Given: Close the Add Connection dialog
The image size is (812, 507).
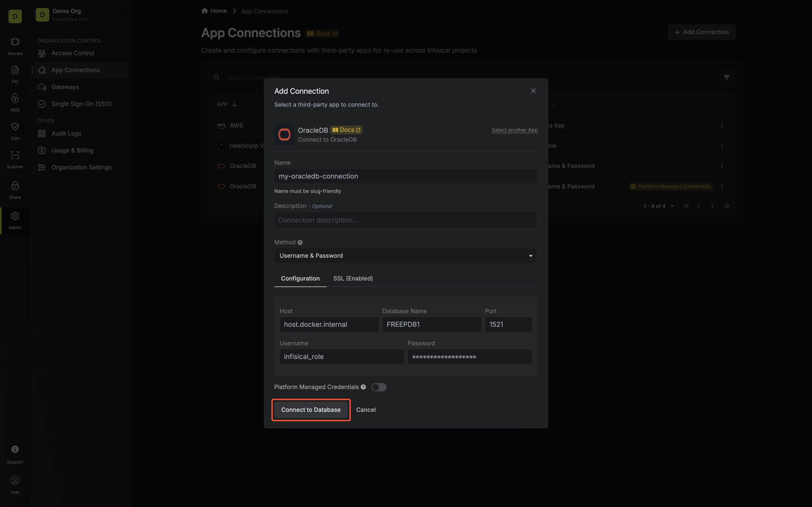Looking at the screenshot, I should click(x=533, y=91).
